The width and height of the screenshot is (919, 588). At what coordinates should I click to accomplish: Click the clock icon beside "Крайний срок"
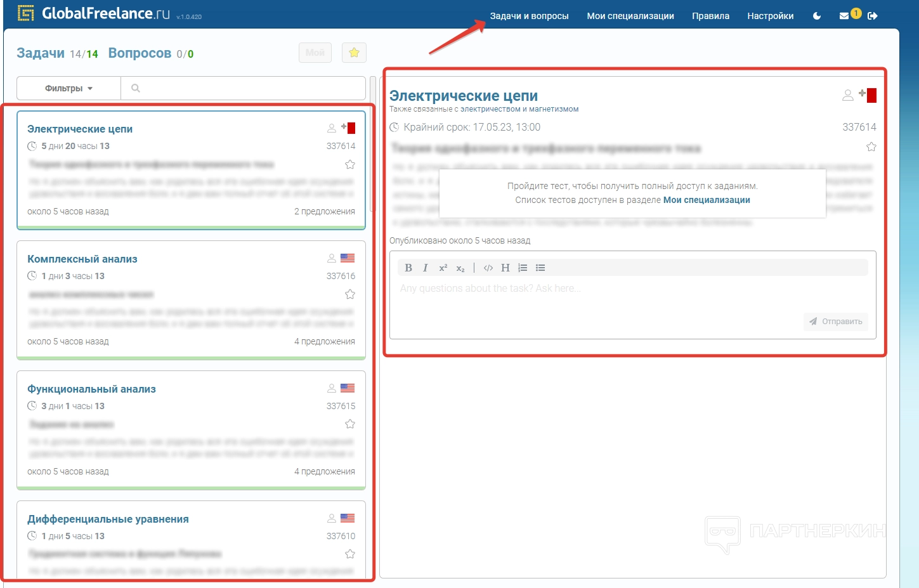click(x=394, y=127)
